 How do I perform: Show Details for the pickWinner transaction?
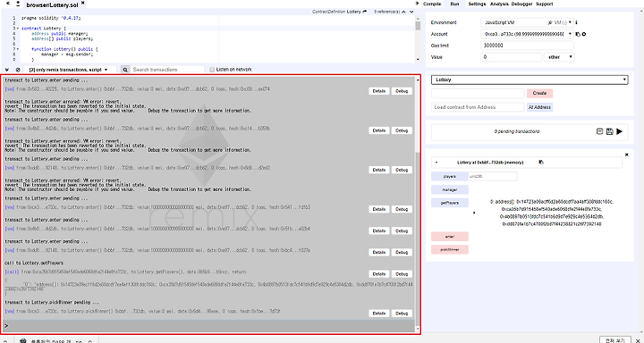pos(379,313)
